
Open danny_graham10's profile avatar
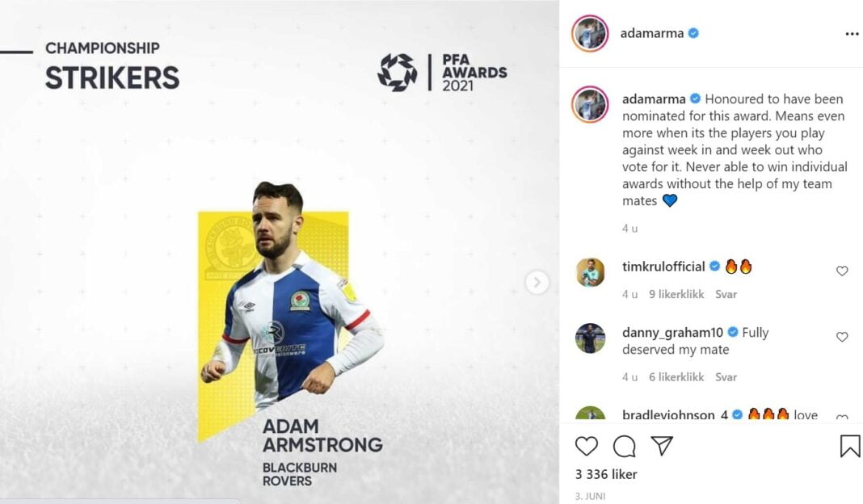coord(590,338)
